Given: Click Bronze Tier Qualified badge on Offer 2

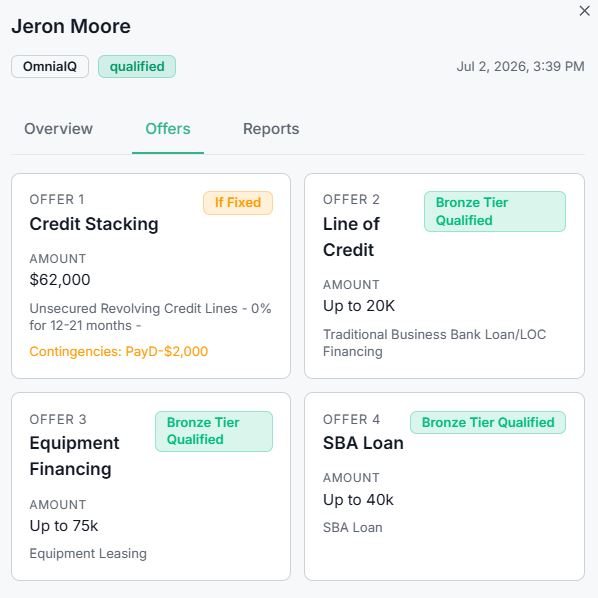Looking at the screenshot, I should tap(495, 211).
